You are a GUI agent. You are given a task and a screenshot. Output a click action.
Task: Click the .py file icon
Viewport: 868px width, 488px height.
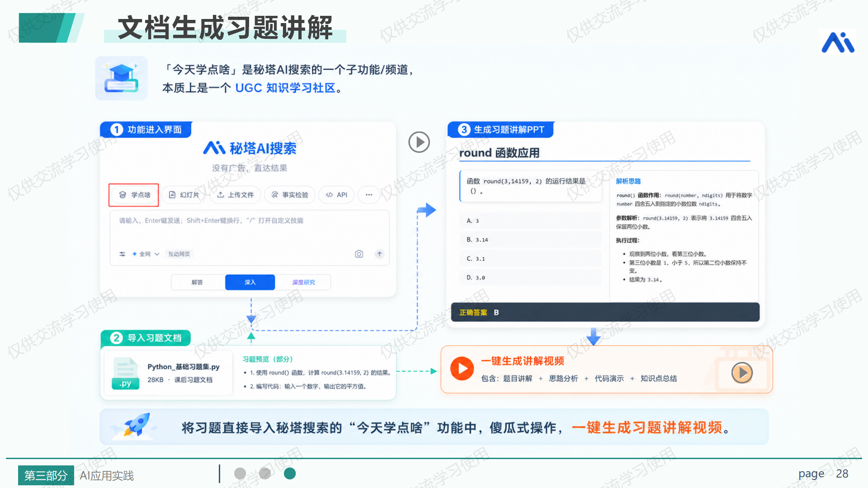(125, 373)
